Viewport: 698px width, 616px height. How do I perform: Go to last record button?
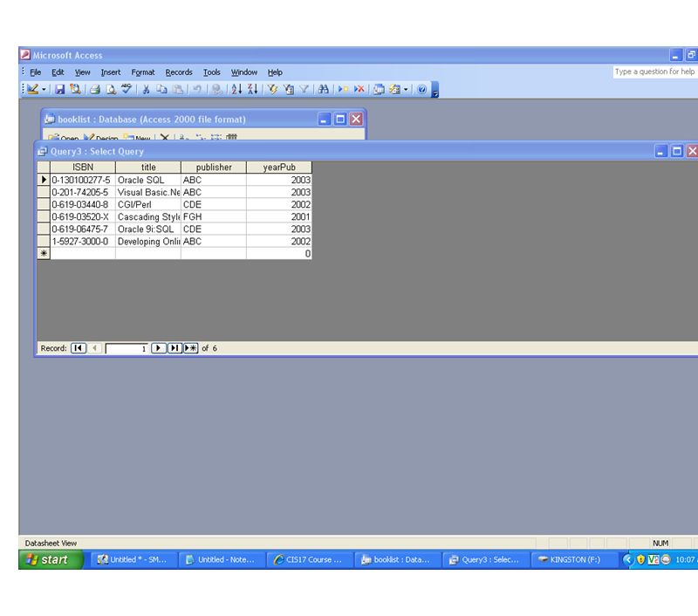coord(174,348)
